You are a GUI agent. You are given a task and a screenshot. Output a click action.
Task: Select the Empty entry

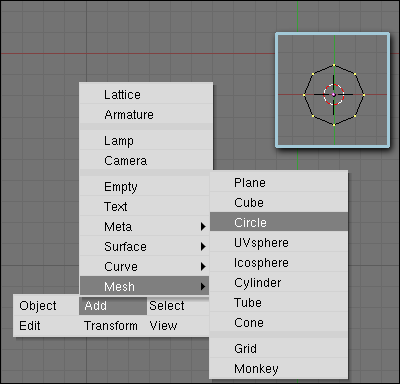(x=145, y=187)
